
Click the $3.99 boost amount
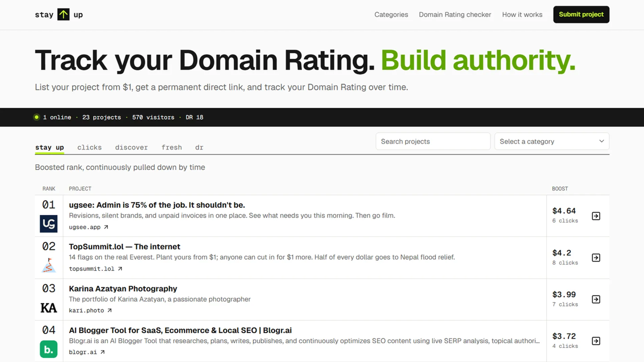pos(564,294)
